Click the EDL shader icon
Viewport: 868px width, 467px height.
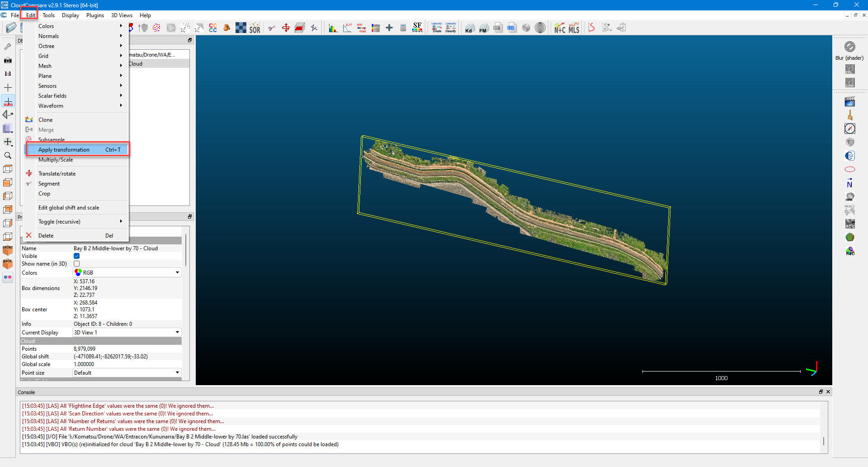pyautogui.click(x=850, y=69)
